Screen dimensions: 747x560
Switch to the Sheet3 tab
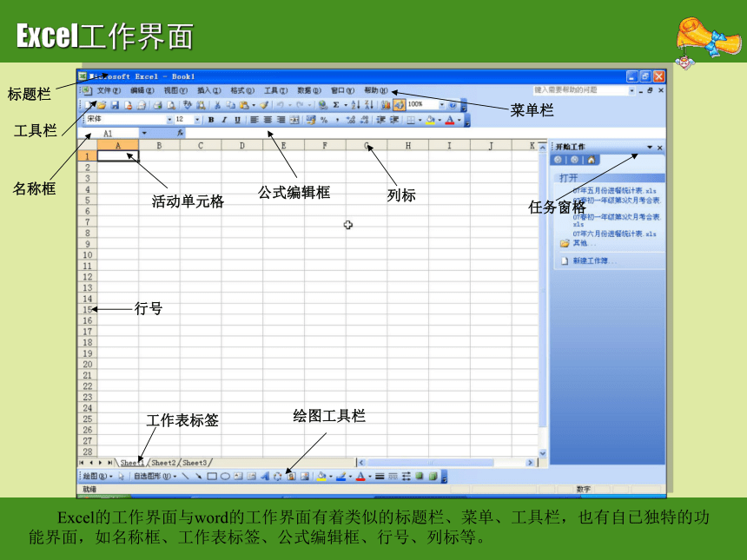click(x=195, y=463)
